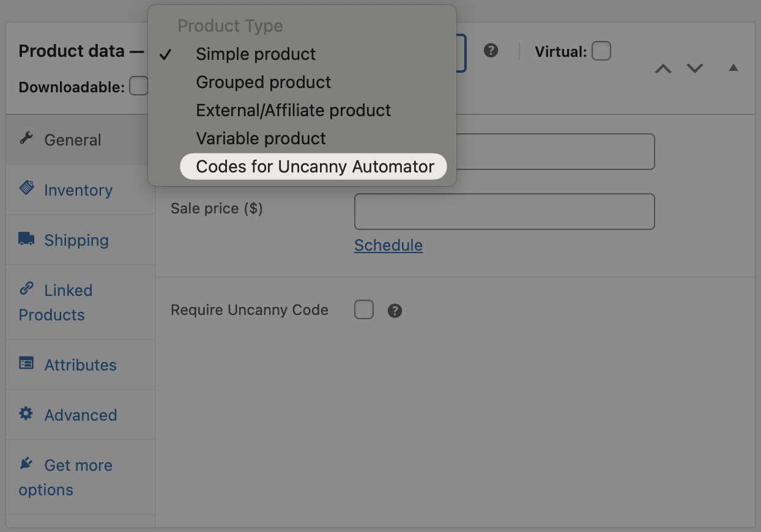Screen dimensions: 761x532
Task: Enable the Virtual product checkbox
Action: point(601,51)
